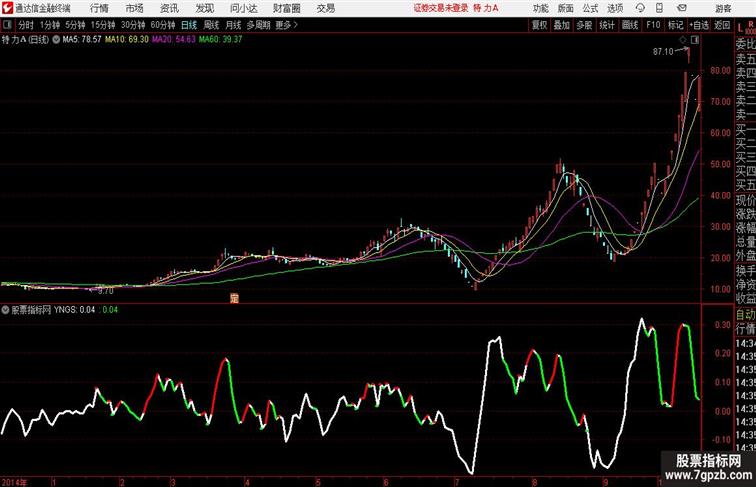Click the 自动 label in side panel

pyautogui.click(x=745, y=315)
